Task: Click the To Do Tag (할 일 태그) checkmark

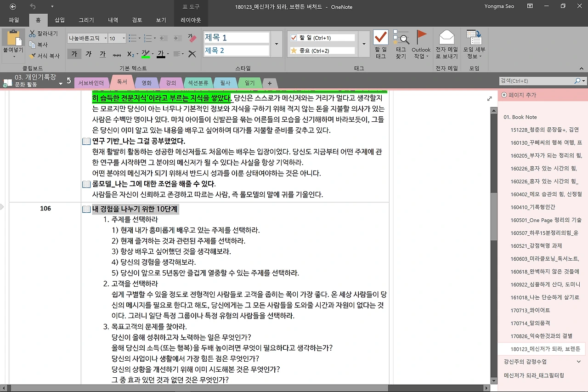Action: tap(381, 45)
